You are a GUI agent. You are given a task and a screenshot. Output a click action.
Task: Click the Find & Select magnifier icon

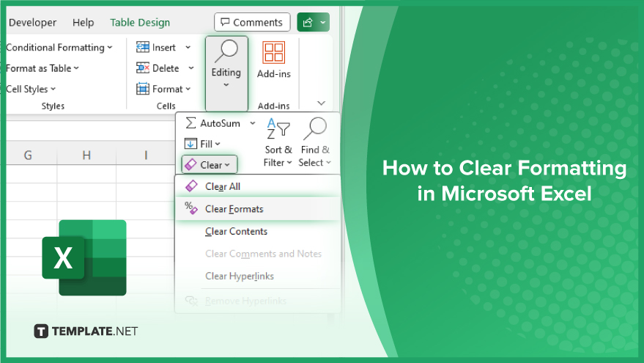pos(314,128)
